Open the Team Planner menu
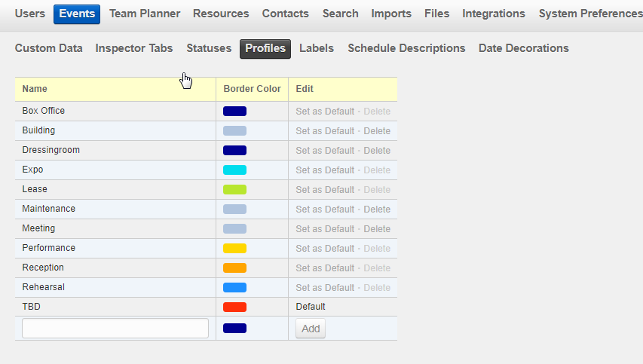 (x=145, y=14)
